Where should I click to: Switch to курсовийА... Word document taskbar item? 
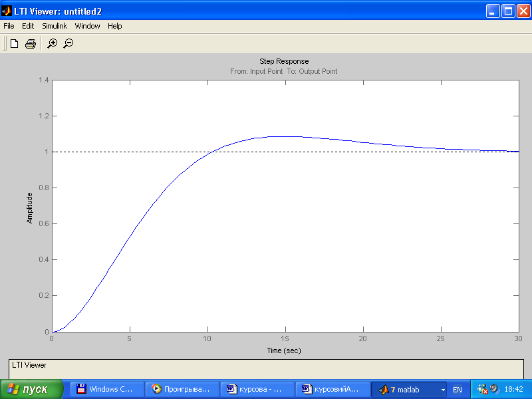pos(333,389)
